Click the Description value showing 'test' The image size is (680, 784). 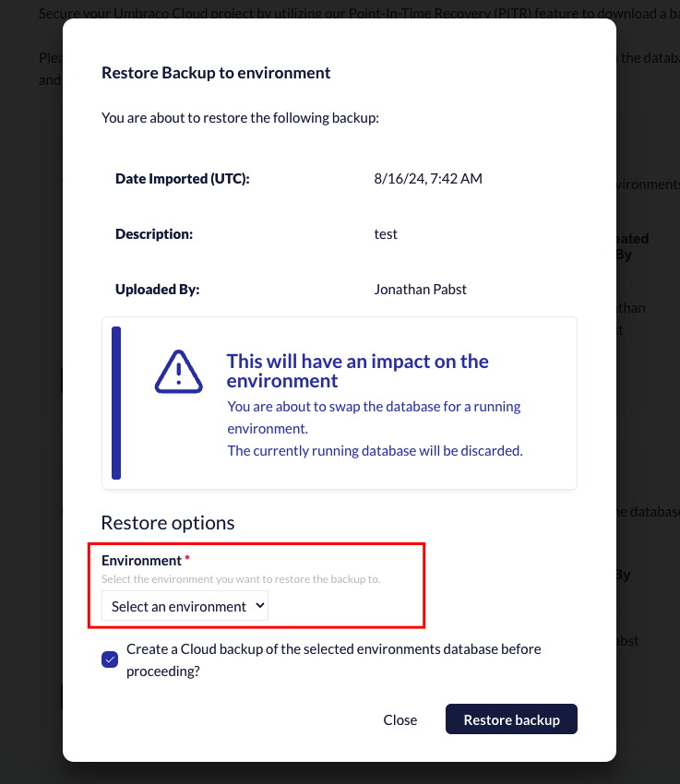point(385,233)
